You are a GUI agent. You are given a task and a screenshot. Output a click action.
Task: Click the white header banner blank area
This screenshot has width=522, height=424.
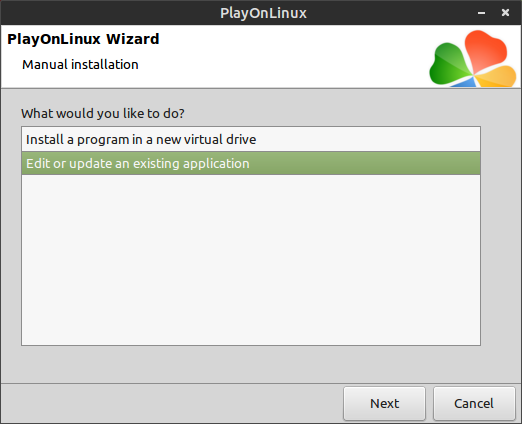pyautogui.click(x=283, y=57)
